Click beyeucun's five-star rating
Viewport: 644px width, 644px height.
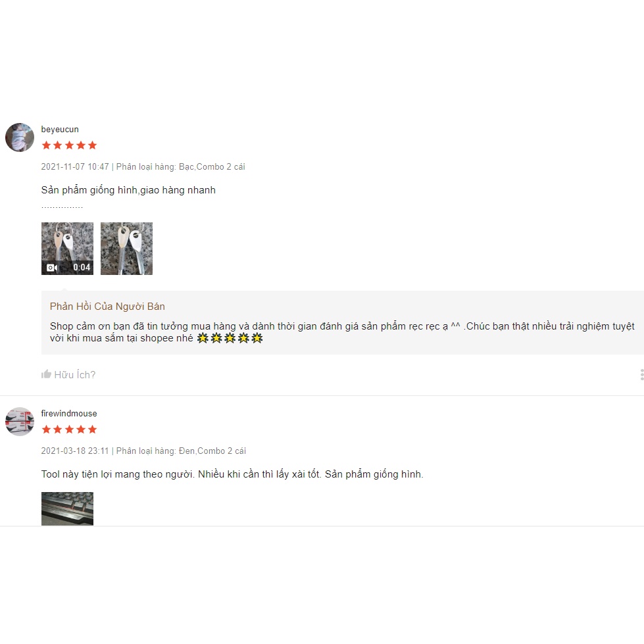click(70, 145)
